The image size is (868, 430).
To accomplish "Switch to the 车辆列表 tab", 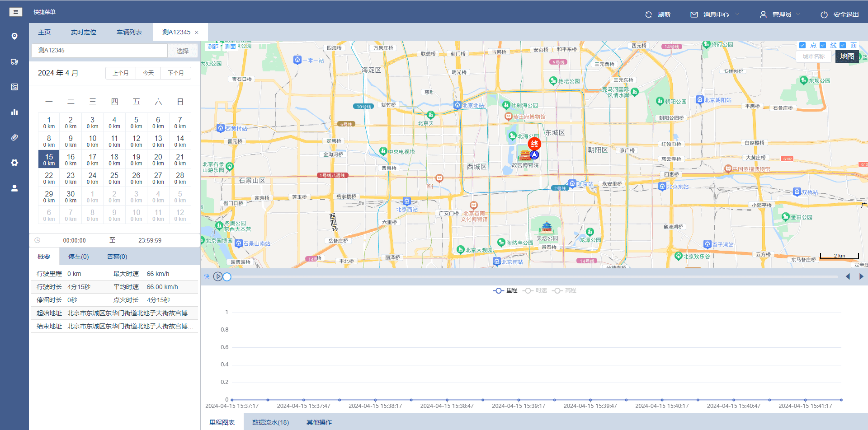I will pyautogui.click(x=129, y=32).
